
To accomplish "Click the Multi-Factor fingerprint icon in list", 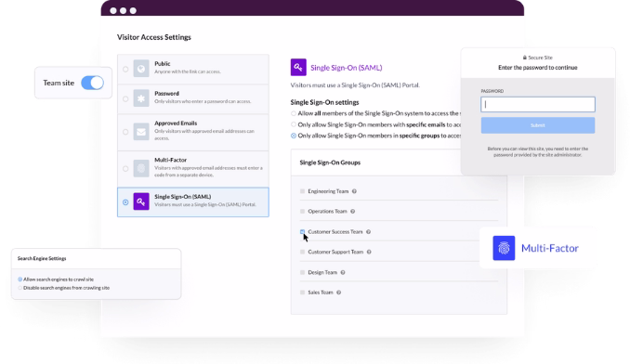I will coord(141,169).
